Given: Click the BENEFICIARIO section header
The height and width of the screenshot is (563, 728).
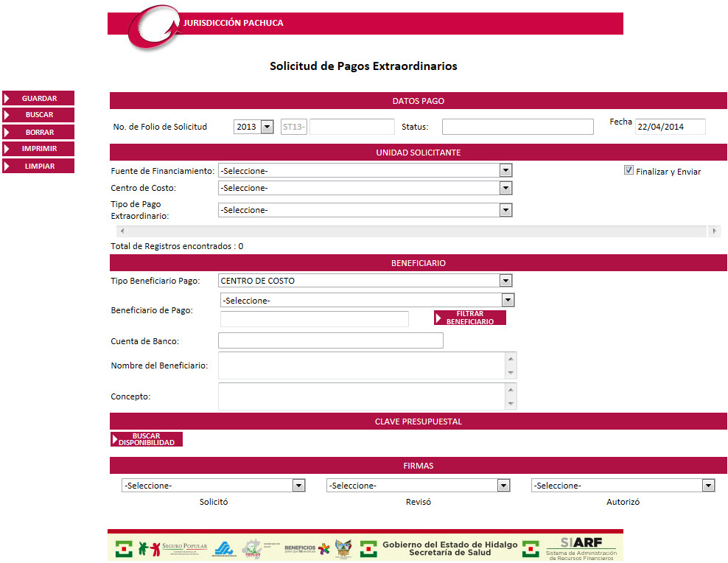Looking at the screenshot, I should point(419,262).
